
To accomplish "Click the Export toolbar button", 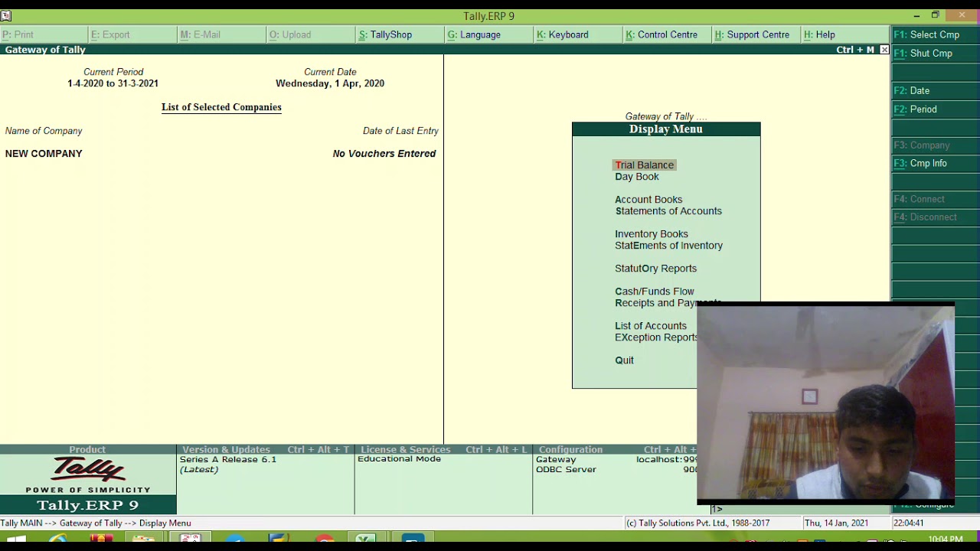I will 132,34.
